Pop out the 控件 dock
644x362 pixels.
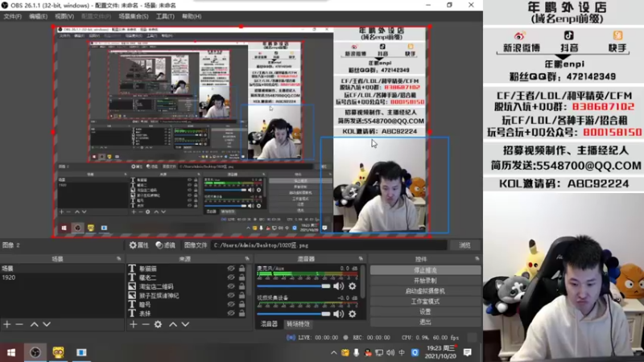tap(477, 258)
